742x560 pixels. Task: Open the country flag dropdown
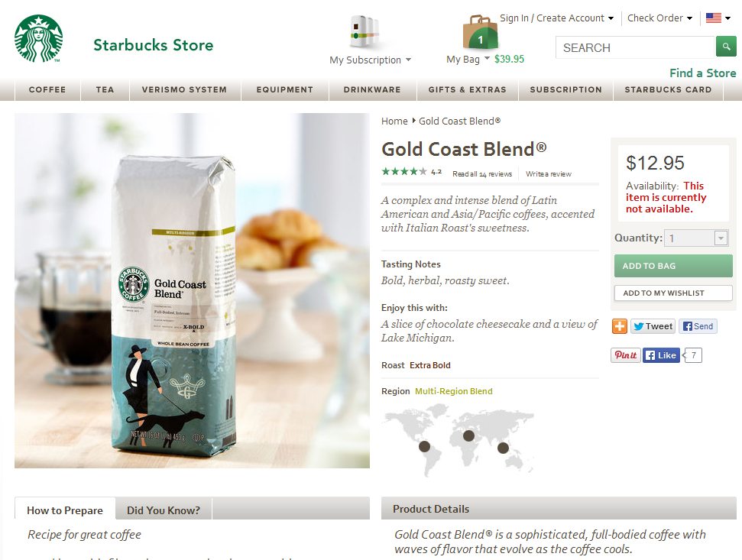(x=718, y=18)
